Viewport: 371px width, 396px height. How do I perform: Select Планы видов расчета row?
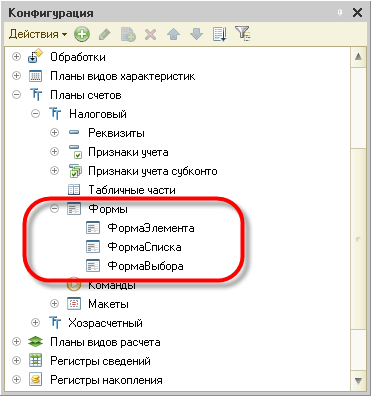coord(105,342)
